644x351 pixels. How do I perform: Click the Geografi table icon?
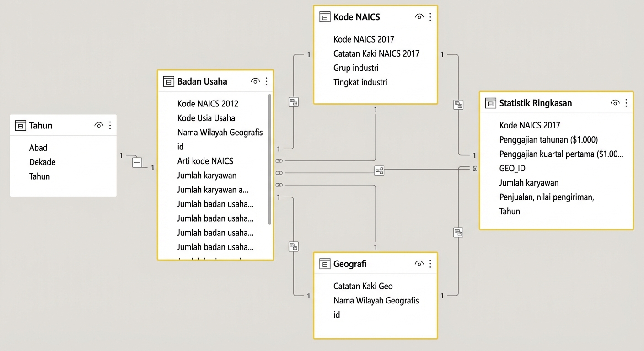(x=325, y=264)
